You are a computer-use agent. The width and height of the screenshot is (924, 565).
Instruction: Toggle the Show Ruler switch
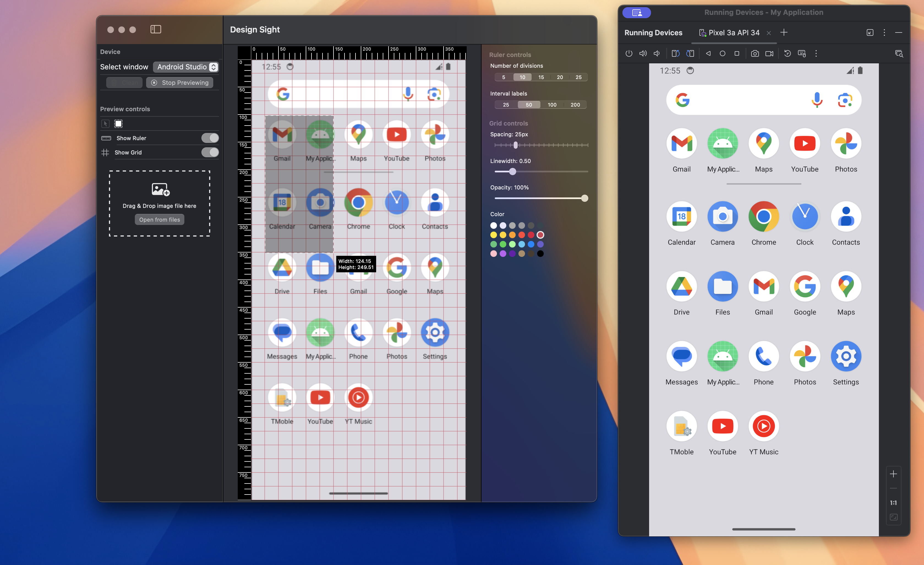point(210,138)
